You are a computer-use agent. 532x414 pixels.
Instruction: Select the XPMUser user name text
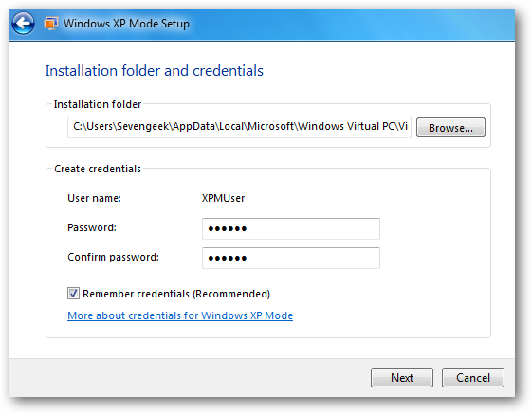click(223, 198)
